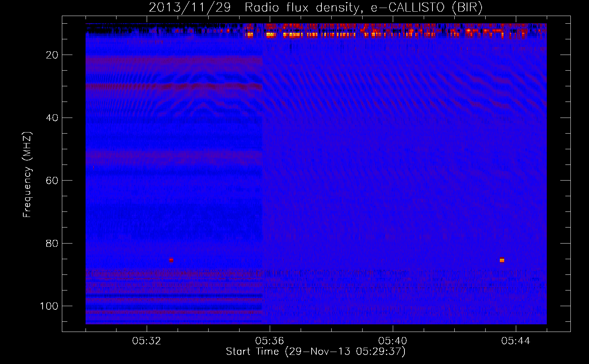The width and height of the screenshot is (589, 364).
Task: Click the '80' frequency tick label
Action: 52,243
